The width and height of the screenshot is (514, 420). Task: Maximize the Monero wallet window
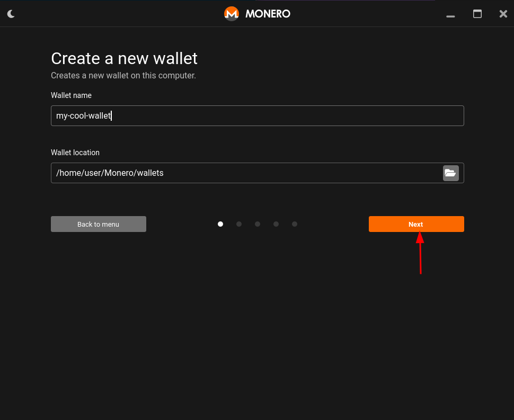tap(477, 14)
